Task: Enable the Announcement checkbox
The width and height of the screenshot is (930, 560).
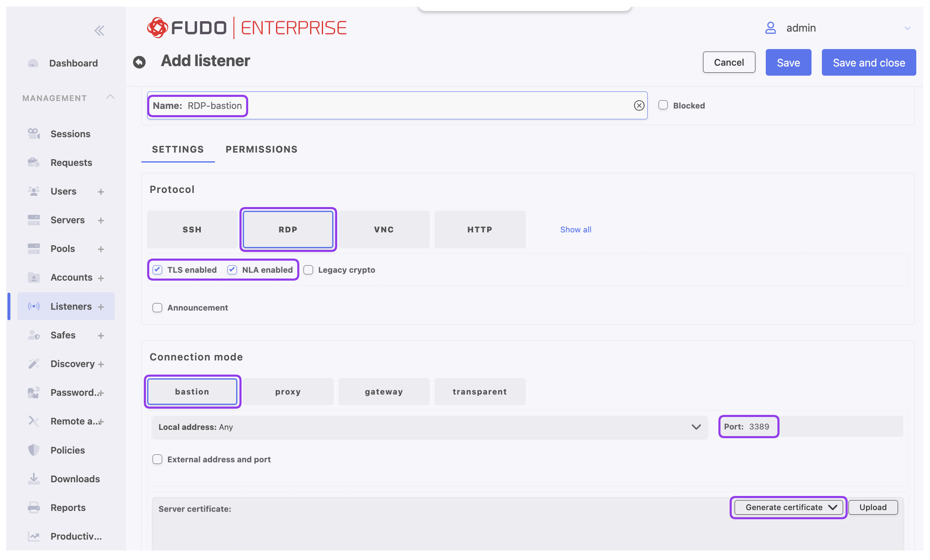Action: click(157, 308)
